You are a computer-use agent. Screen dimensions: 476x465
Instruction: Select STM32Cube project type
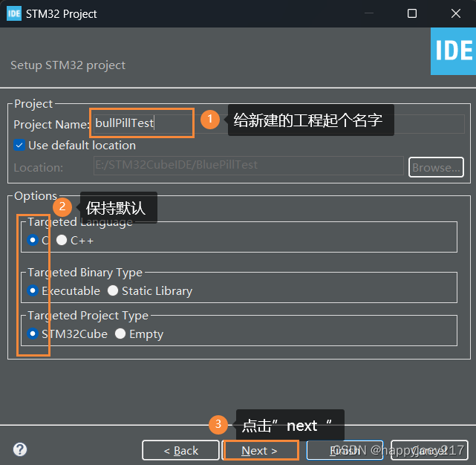point(33,334)
